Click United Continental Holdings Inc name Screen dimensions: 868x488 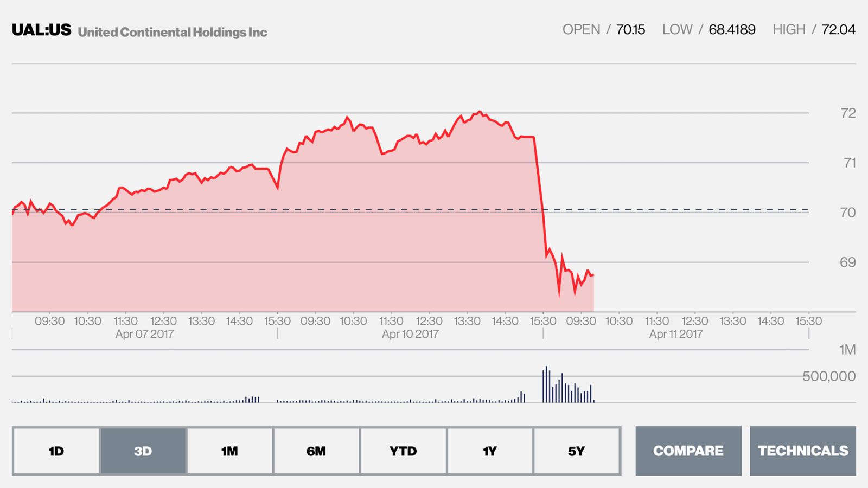pyautogui.click(x=173, y=33)
